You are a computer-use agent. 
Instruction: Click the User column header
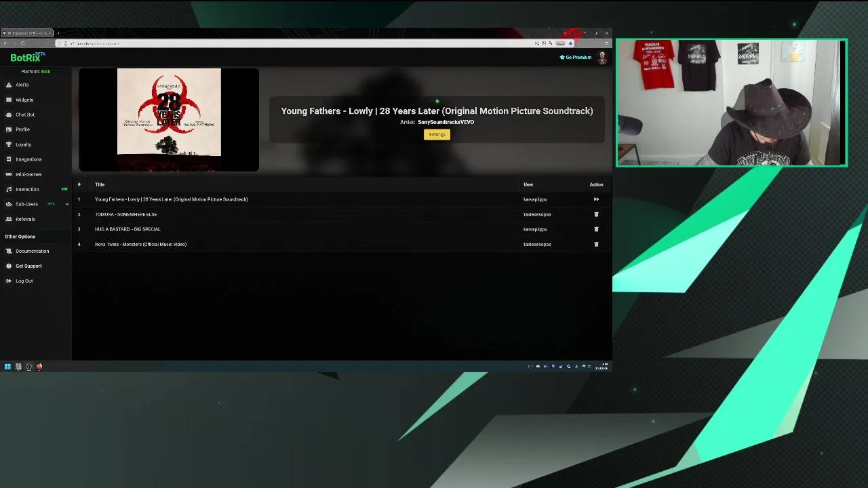[528, 184]
